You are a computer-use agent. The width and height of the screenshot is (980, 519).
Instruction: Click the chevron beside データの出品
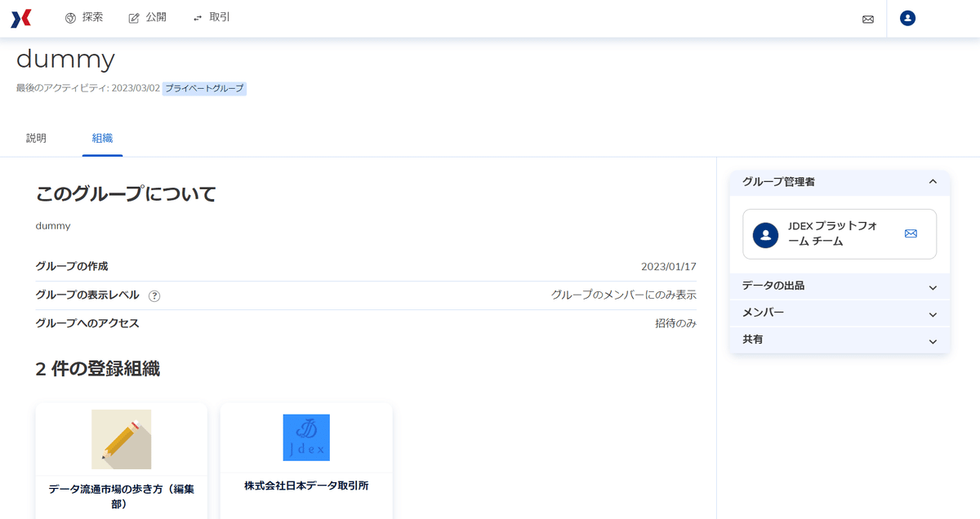933,287
